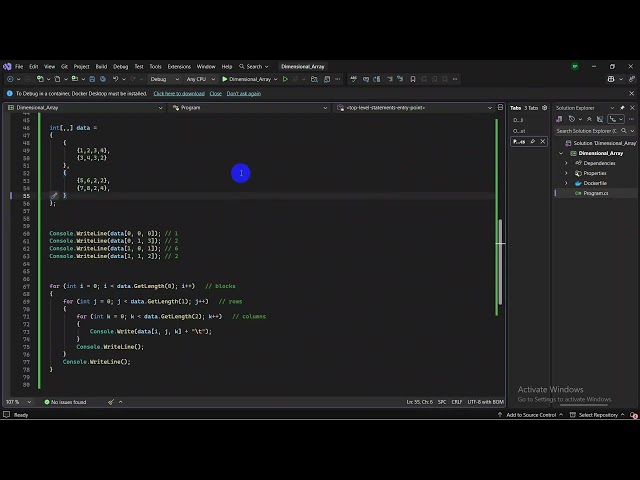Image resolution: width=640 pixels, height=480 pixels.
Task: Click the search magnifier in Solution Explorer
Action: (x=624, y=131)
